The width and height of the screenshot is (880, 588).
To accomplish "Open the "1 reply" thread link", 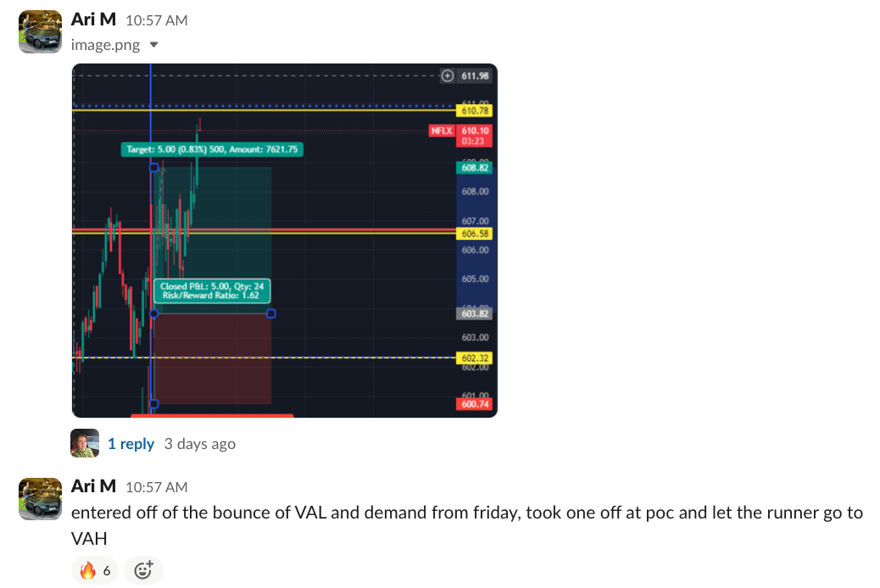I will tap(131, 443).
